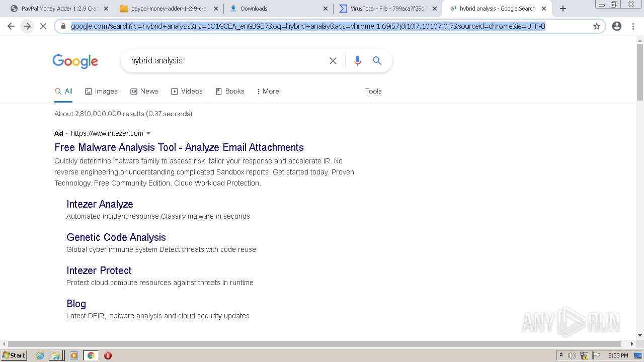The image size is (644, 362).
Task: Open the Intezer Protect link
Action: (99, 270)
